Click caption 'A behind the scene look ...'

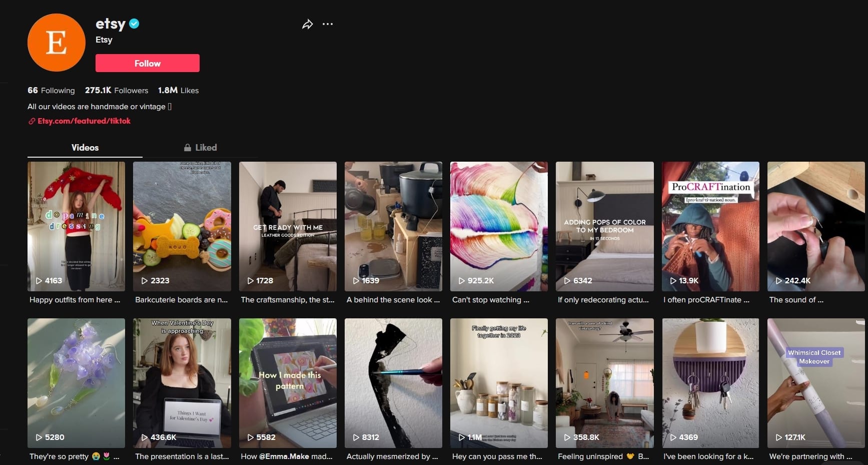(x=393, y=300)
